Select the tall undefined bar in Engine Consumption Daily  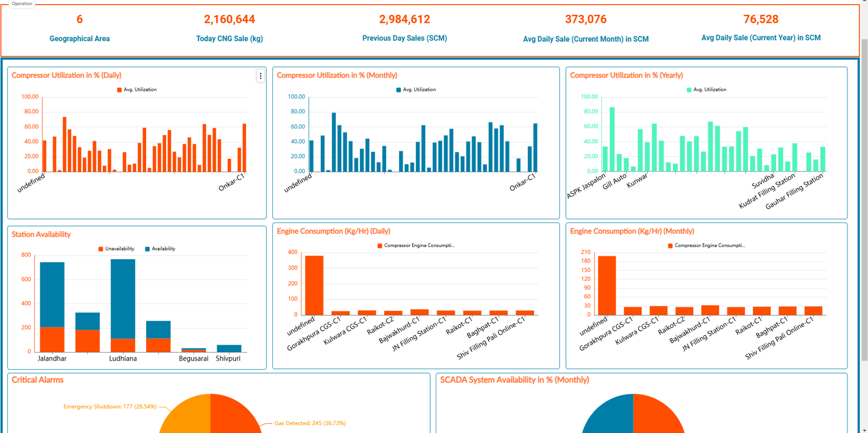point(314,285)
